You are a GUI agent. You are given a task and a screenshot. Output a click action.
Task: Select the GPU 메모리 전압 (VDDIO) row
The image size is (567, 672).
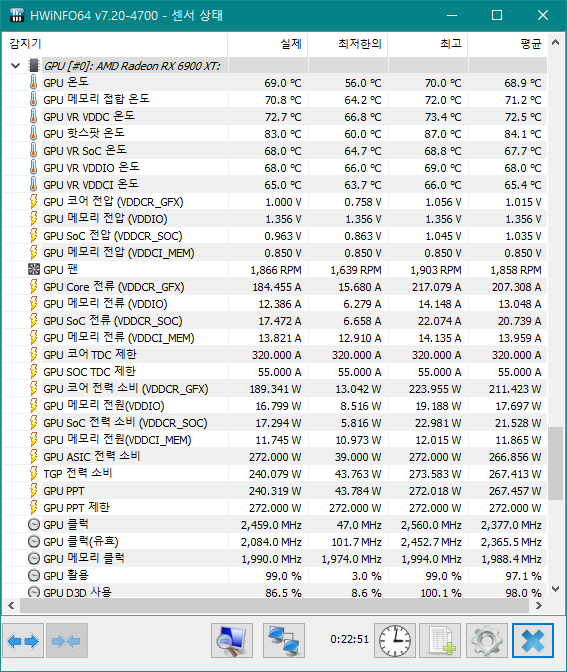275,219
